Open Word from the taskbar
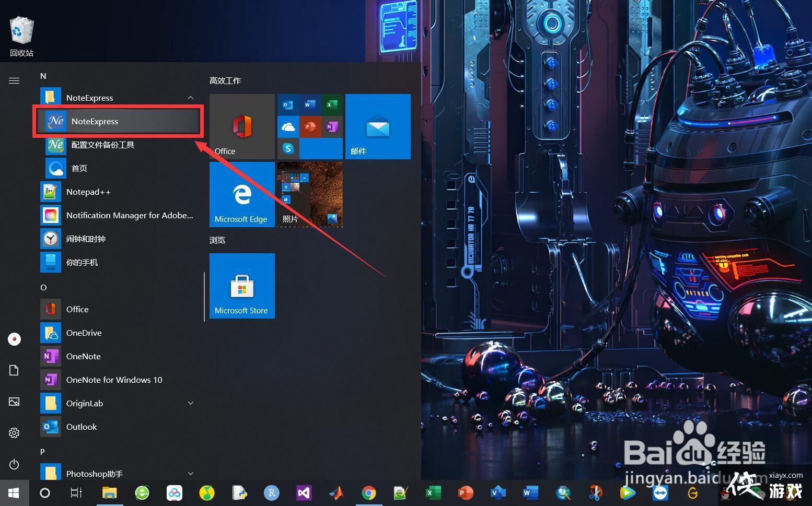 pyautogui.click(x=530, y=493)
